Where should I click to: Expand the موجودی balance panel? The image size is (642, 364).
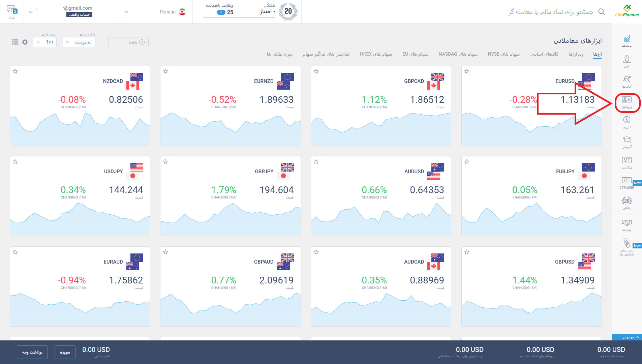pyautogui.click(x=627, y=337)
